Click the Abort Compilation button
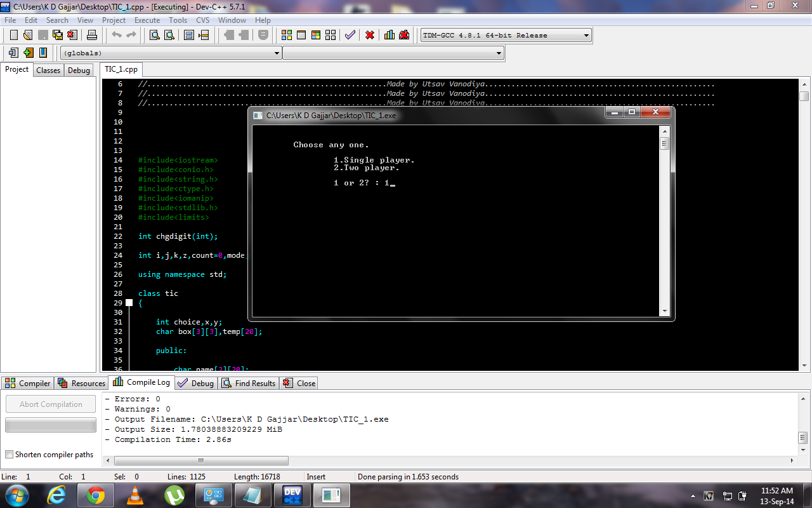Image resolution: width=812 pixels, height=508 pixels. (51, 404)
